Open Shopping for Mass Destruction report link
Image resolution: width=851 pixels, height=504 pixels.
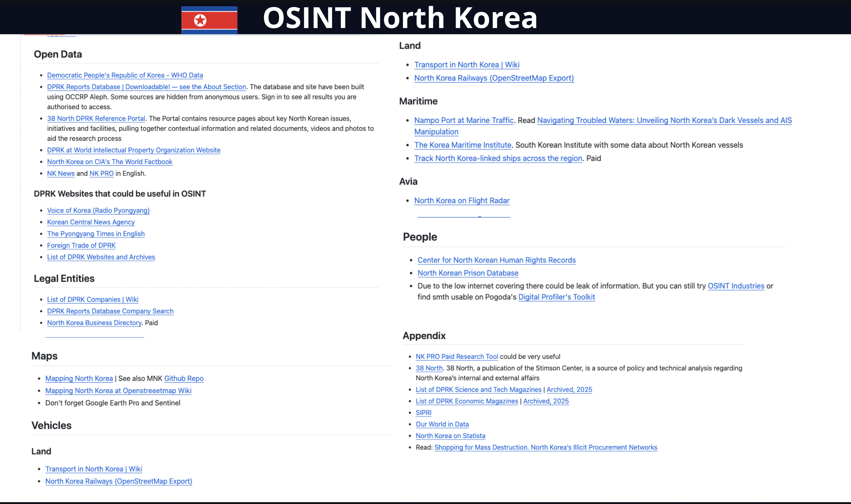pyautogui.click(x=545, y=447)
